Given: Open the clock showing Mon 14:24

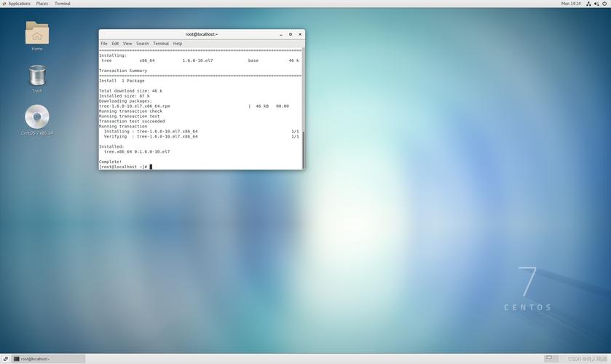Looking at the screenshot, I should coord(571,4).
